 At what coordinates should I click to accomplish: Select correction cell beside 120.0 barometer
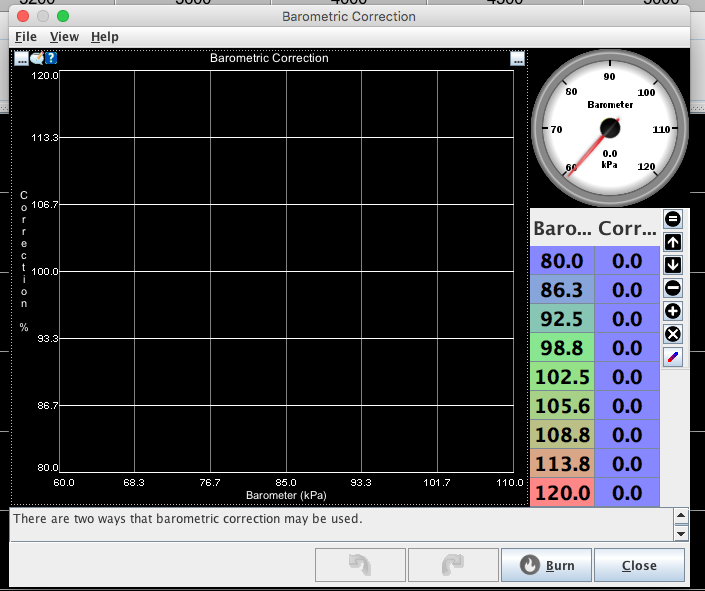point(627,493)
